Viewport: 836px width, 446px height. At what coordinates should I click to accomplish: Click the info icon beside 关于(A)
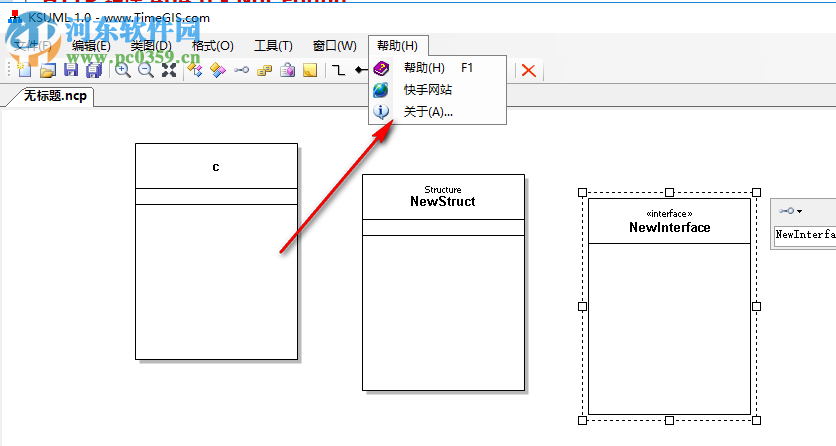pos(381,112)
